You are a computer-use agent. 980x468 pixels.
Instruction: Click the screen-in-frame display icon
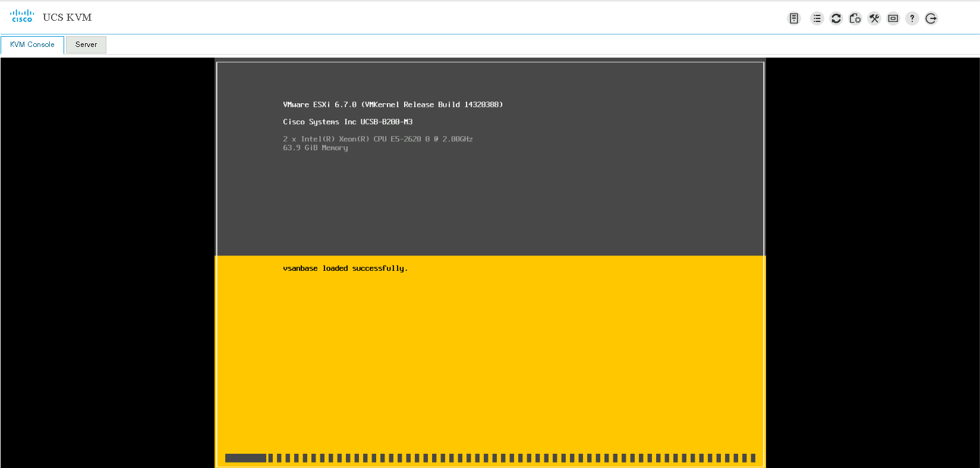[x=893, y=18]
